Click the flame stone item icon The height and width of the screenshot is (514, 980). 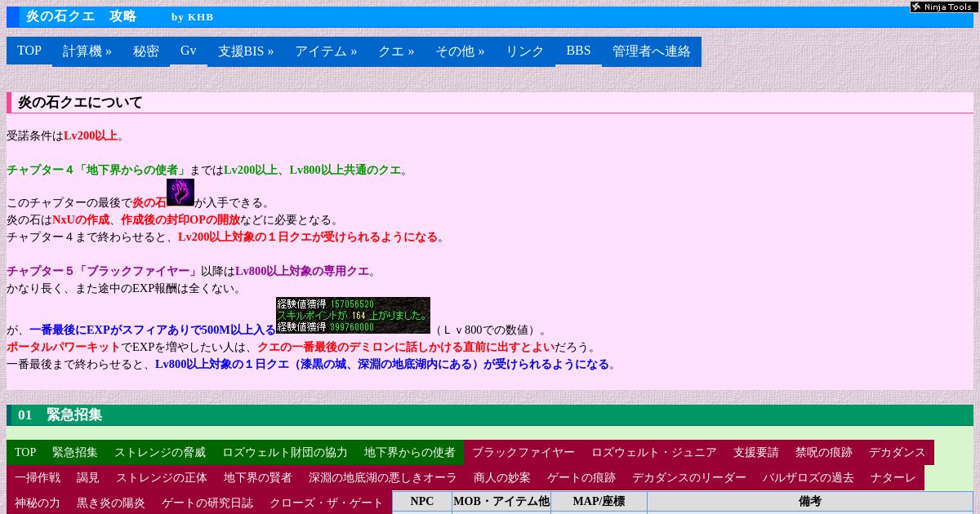[180, 193]
